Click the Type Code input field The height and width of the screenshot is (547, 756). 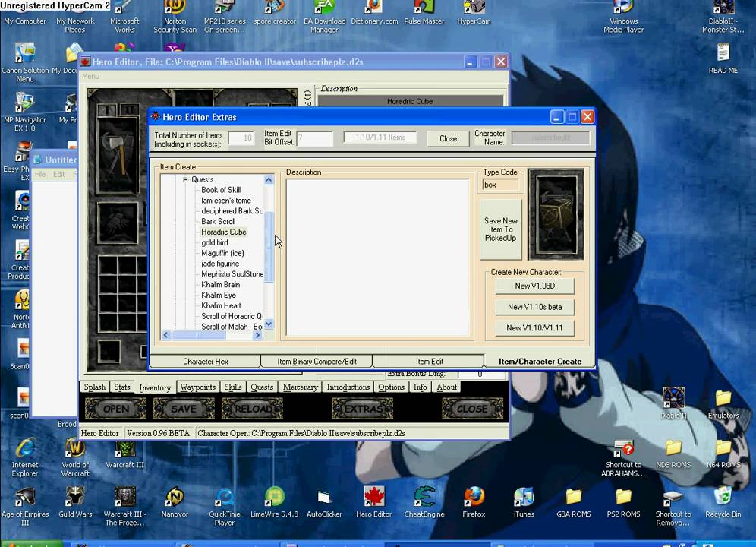click(501, 185)
